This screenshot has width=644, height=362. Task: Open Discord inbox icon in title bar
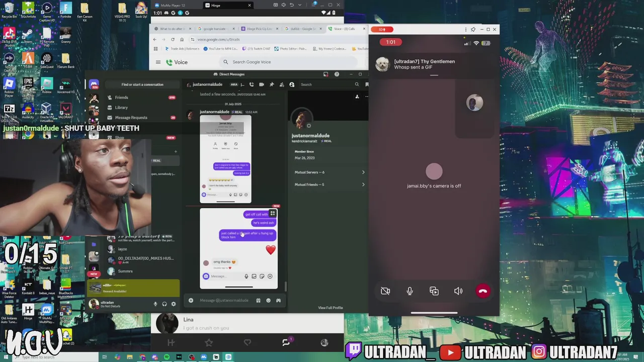coord(326,74)
